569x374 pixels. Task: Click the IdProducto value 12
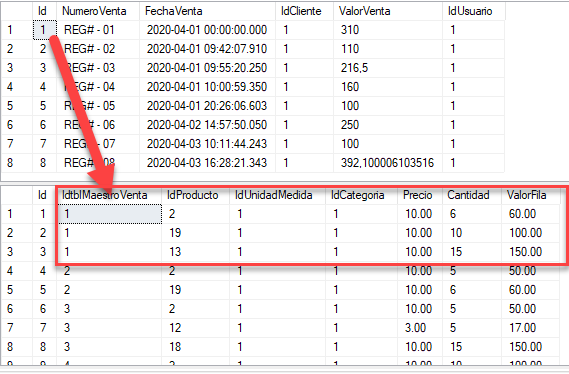[x=196, y=328]
